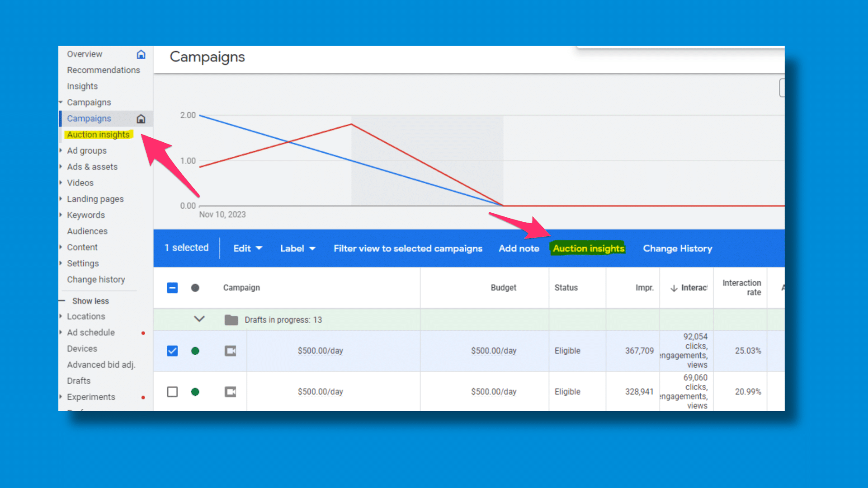Viewport: 868px width, 488px height.
Task: Go to Keywords in the sidebar
Action: (86, 215)
